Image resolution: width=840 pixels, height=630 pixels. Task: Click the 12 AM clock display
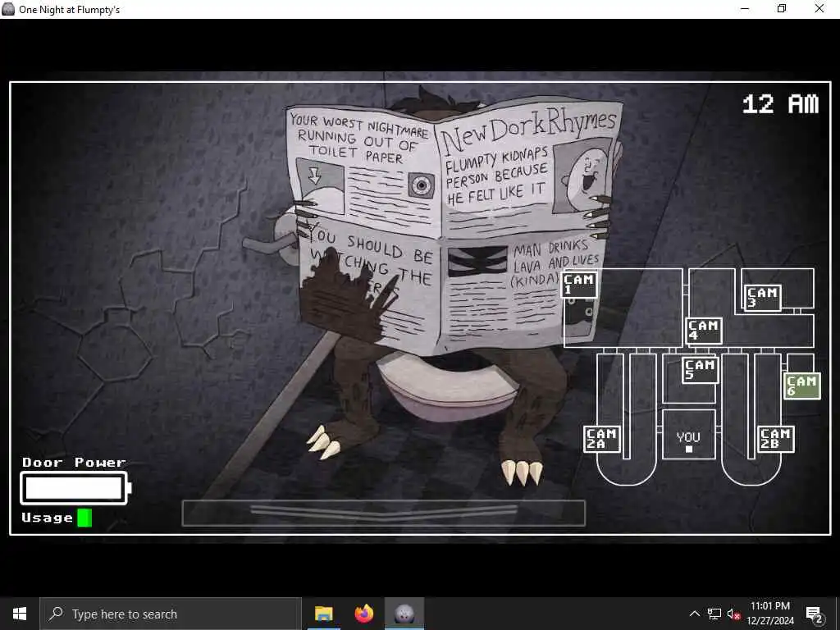781,104
